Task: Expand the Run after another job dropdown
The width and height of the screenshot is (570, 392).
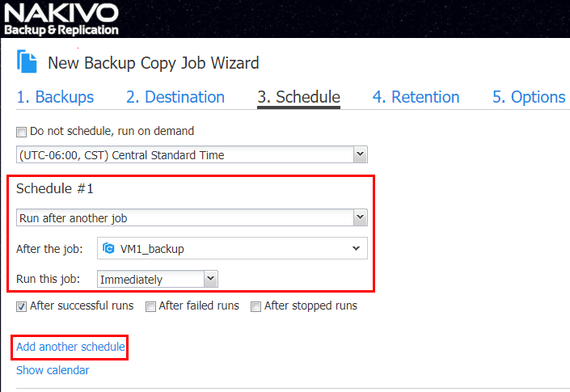Action: tap(192, 217)
